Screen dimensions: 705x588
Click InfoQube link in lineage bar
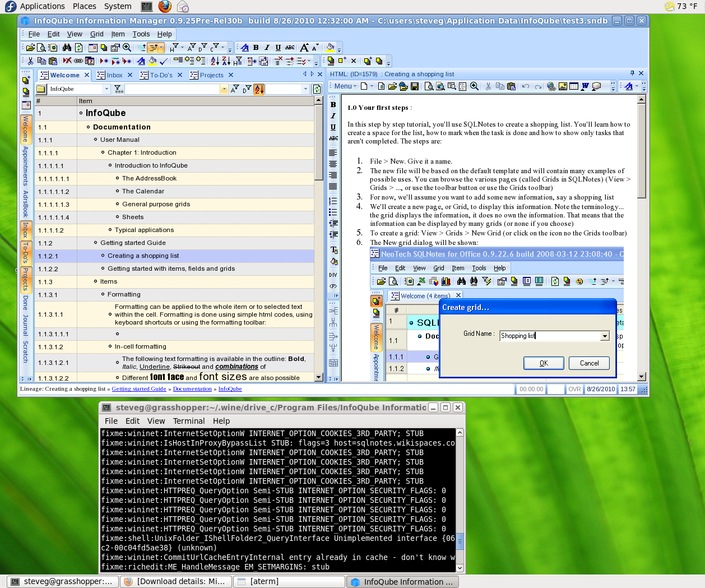coord(230,389)
